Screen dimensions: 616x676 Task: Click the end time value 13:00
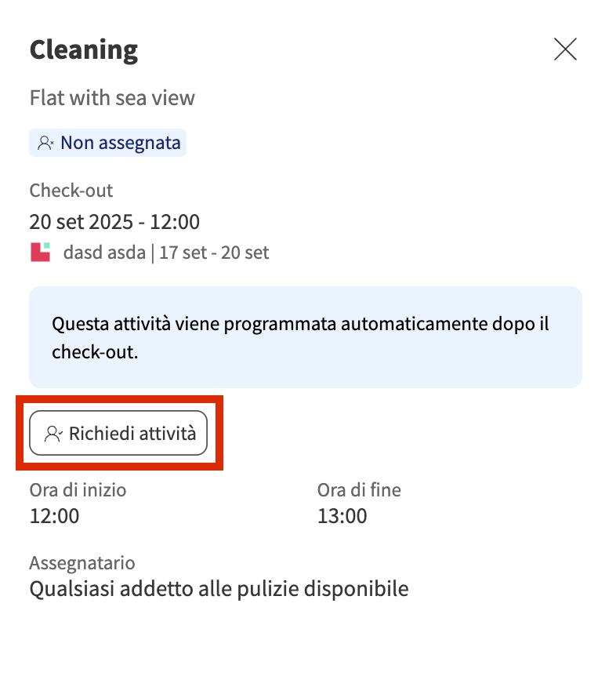(342, 515)
